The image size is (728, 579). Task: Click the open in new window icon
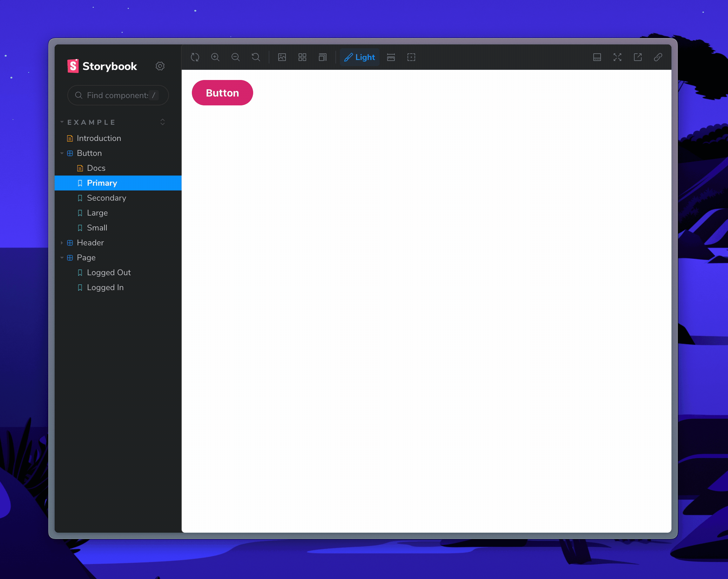click(637, 57)
